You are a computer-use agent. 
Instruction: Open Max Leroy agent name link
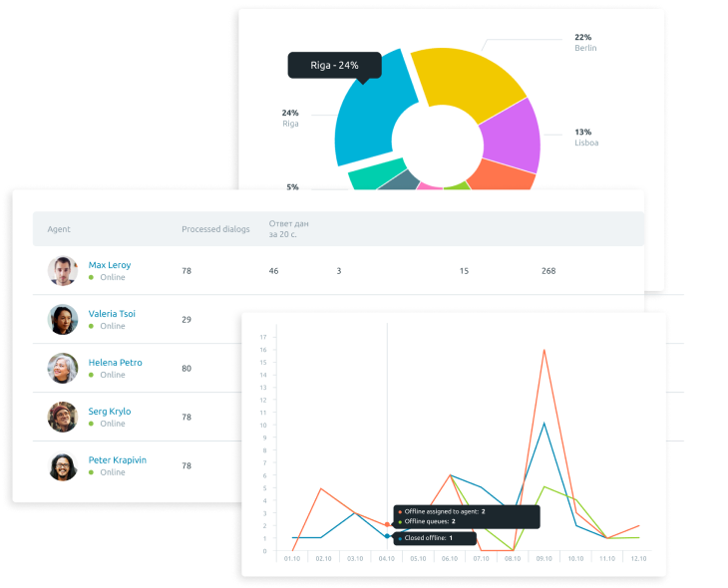pyautogui.click(x=109, y=265)
